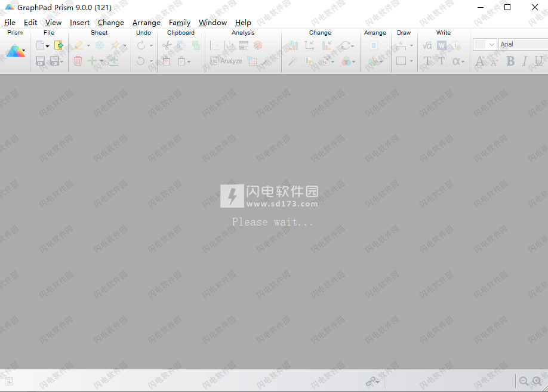Toggle the navigator panel in status bar
The width and height of the screenshot is (548, 392).
click(x=9, y=381)
